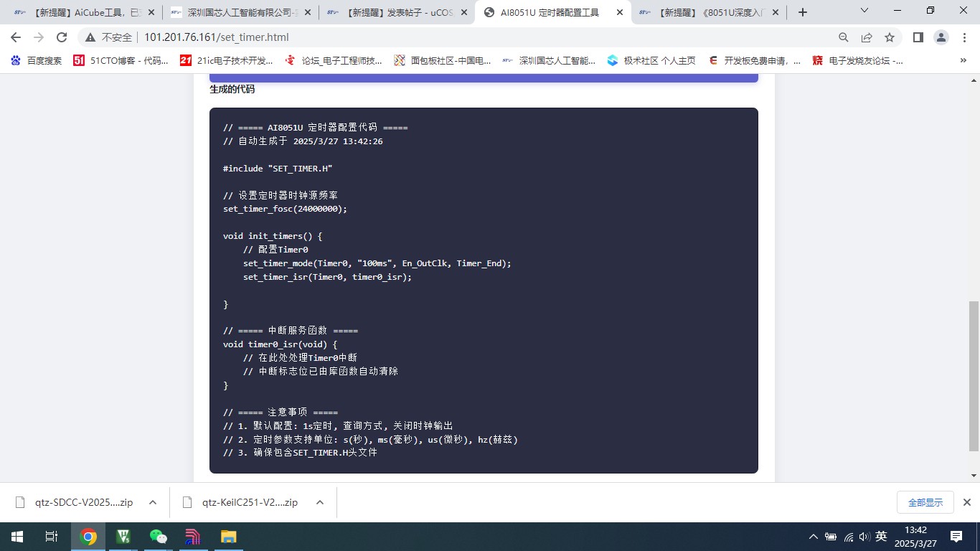Open the Chrome profile avatar
Screen dimensions: 980x551
point(941,37)
